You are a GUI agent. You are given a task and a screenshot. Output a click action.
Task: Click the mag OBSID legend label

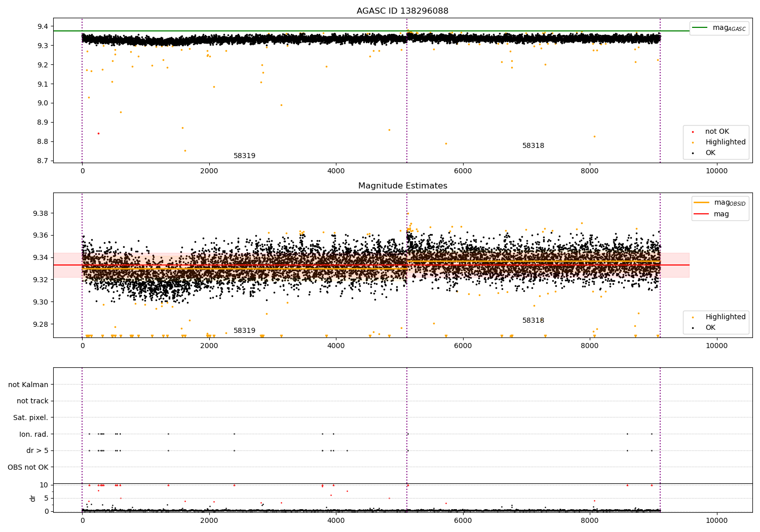[730, 203]
